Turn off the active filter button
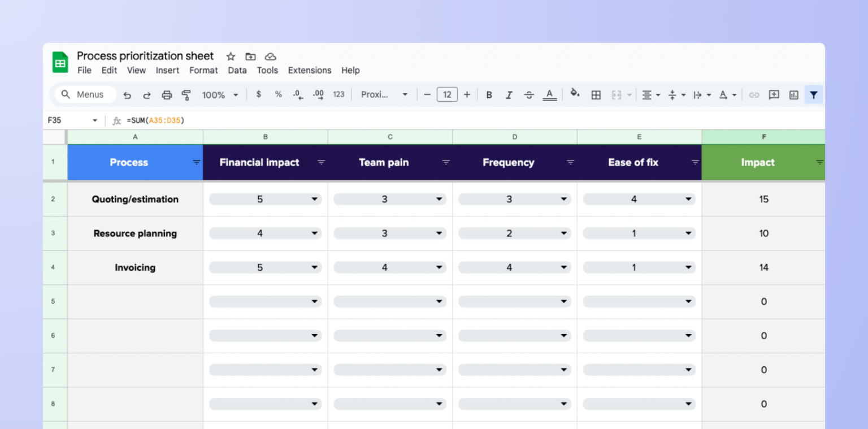This screenshot has height=429, width=868. pos(813,95)
